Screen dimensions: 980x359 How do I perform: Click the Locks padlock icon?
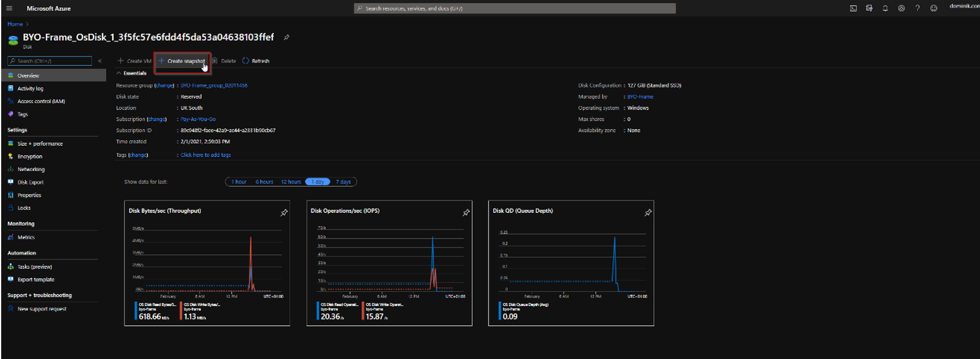11,208
